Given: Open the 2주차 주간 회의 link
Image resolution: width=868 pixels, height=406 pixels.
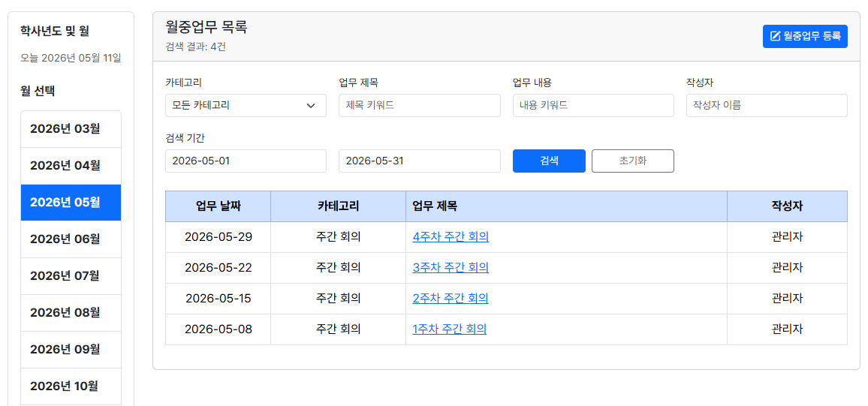Looking at the screenshot, I should pos(451,299).
